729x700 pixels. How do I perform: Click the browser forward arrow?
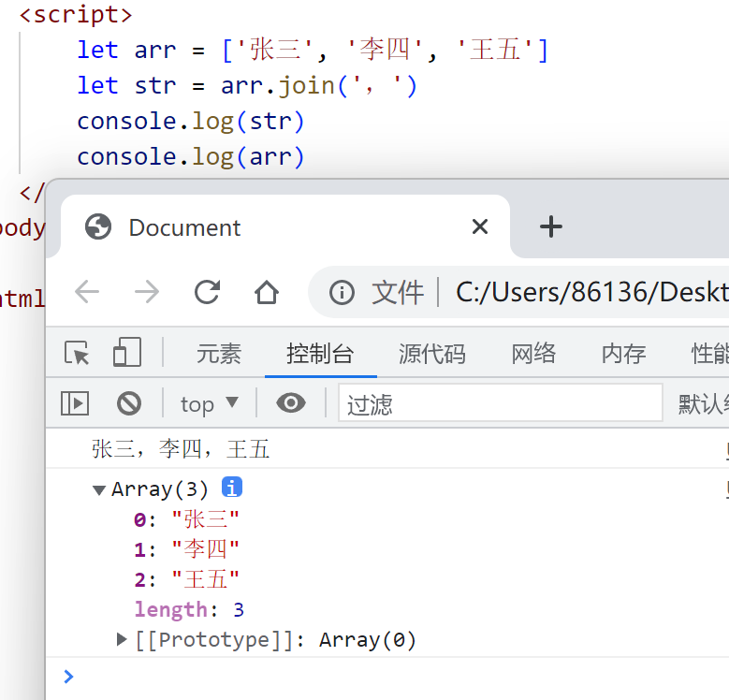147,292
